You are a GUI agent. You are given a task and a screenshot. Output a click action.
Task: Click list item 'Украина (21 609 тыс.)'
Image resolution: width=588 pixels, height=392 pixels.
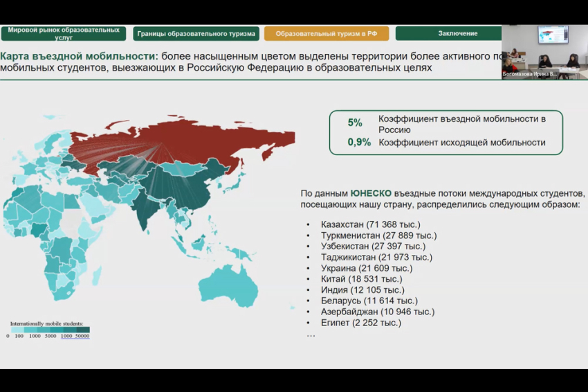point(367,268)
